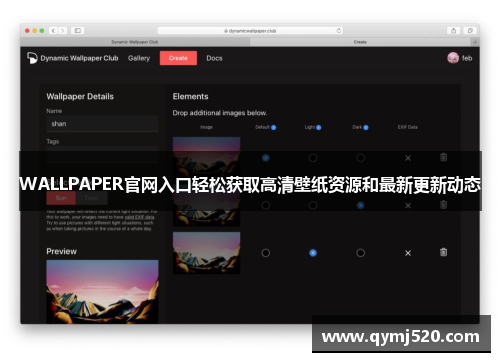Click the Preview wallpaper image

(102, 292)
